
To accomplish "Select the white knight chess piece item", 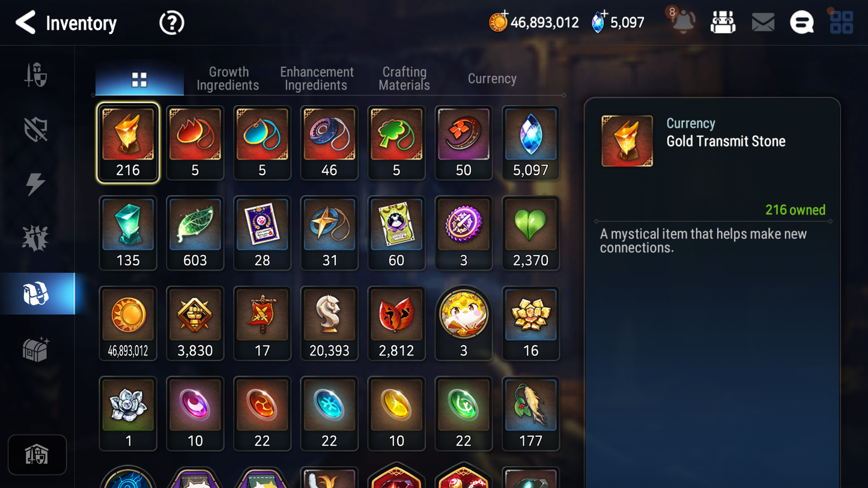I will (329, 324).
